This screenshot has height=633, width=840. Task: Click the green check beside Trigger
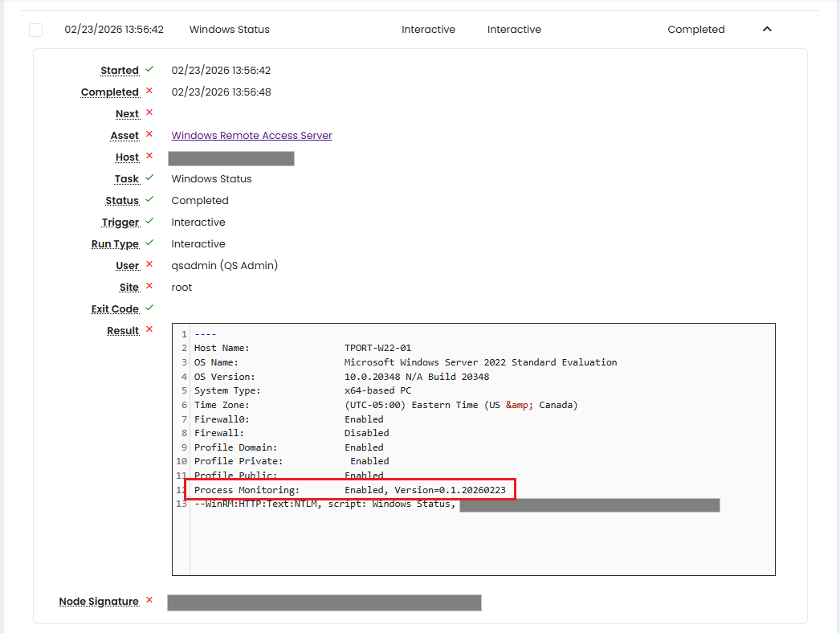149,222
